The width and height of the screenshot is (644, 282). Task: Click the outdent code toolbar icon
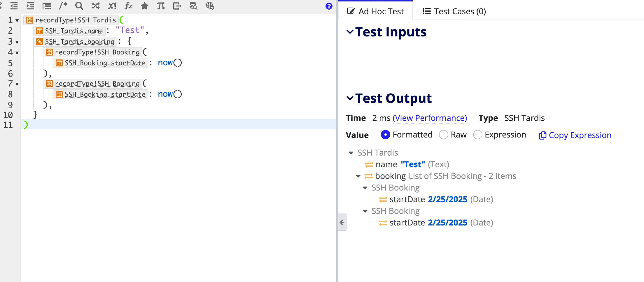14,6
